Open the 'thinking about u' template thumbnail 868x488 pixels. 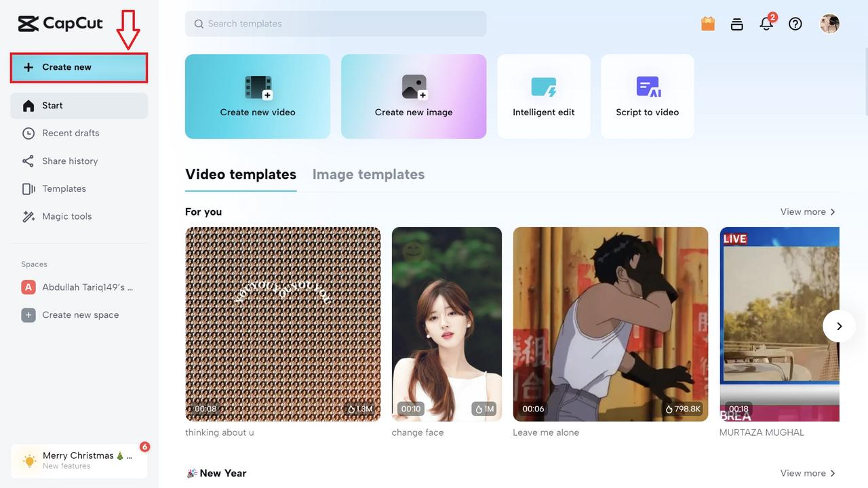[283, 324]
